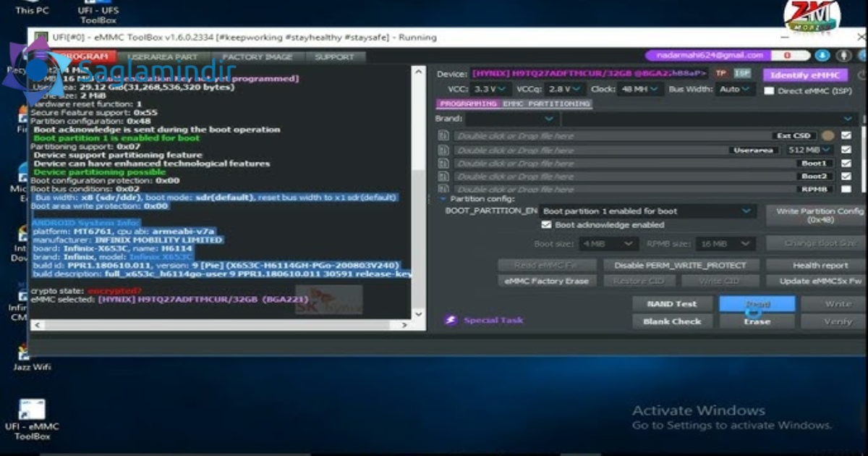The height and width of the screenshot is (456, 868).
Task: Switch to the FACTORY IMAGE tab
Action: pos(257,56)
